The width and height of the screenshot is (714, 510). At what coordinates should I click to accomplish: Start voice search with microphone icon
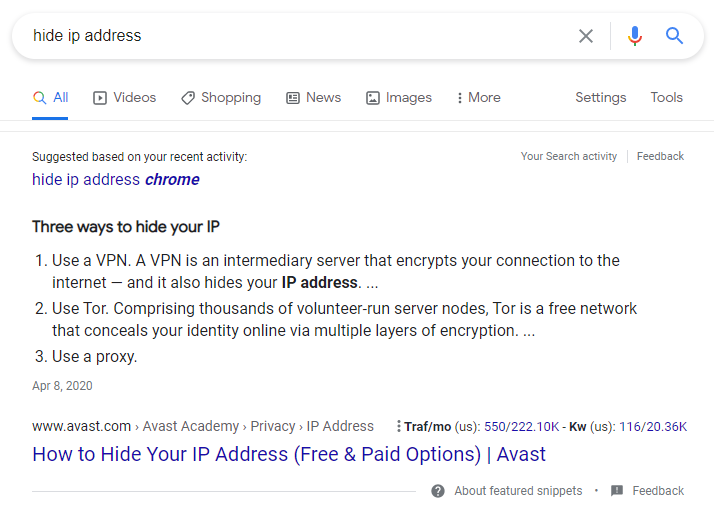634,36
